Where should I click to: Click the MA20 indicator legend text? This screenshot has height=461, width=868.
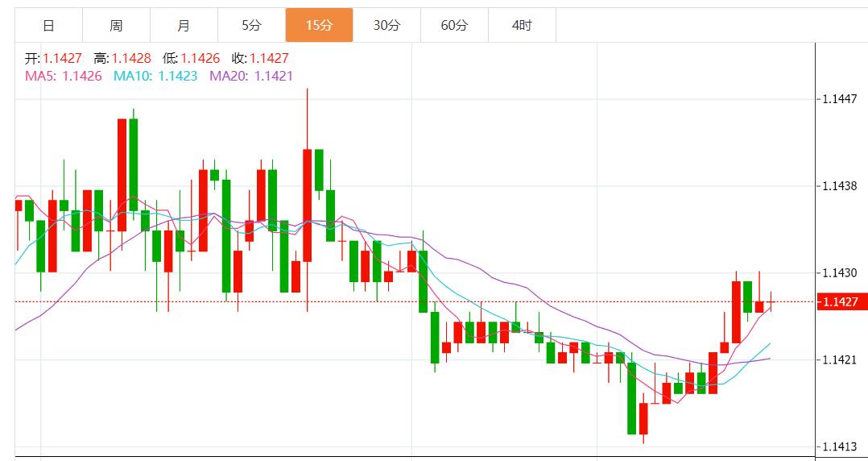251,76
